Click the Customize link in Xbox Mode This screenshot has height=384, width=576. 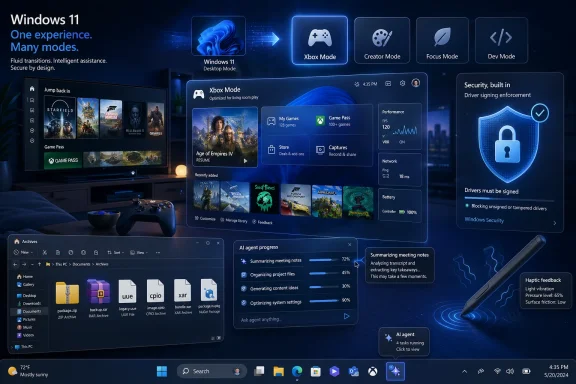(x=205, y=218)
